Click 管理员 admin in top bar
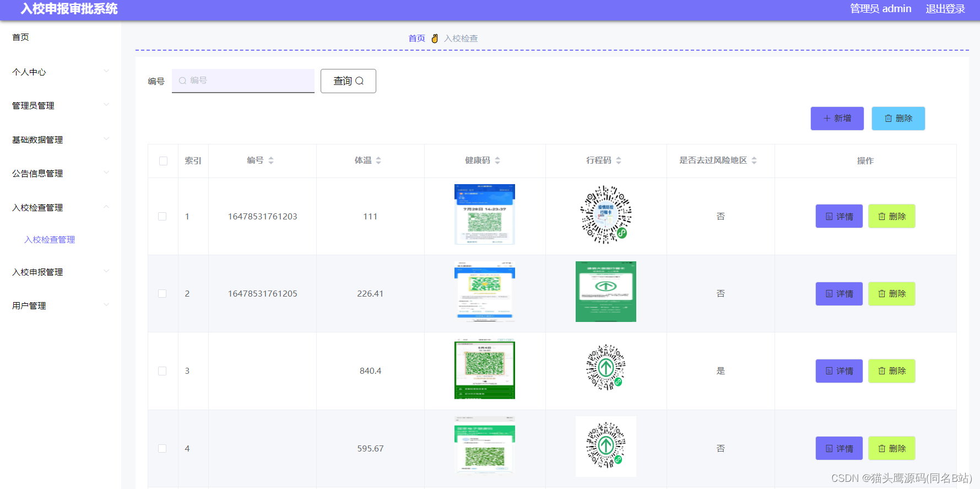Image resolution: width=980 pixels, height=489 pixels. [880, 9]
